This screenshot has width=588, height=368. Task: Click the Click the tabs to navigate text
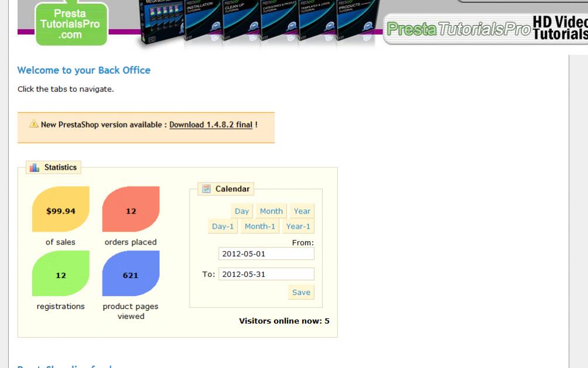coord(66,89)
